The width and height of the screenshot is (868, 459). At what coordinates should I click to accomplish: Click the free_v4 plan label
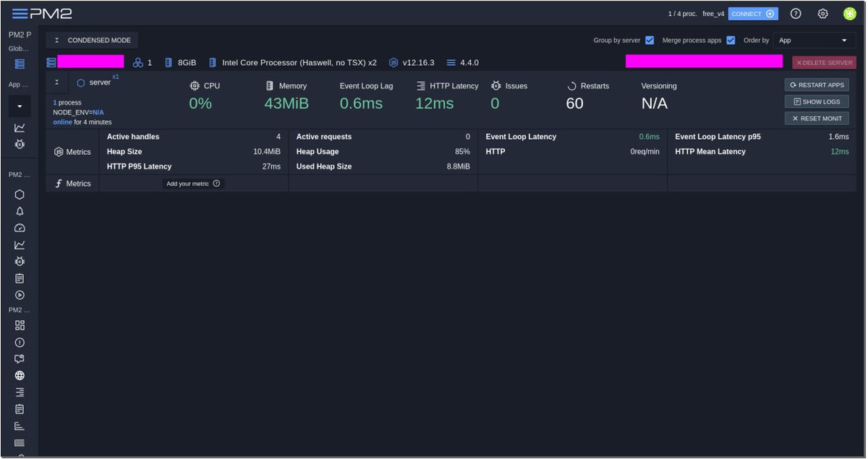pos(713,14)
